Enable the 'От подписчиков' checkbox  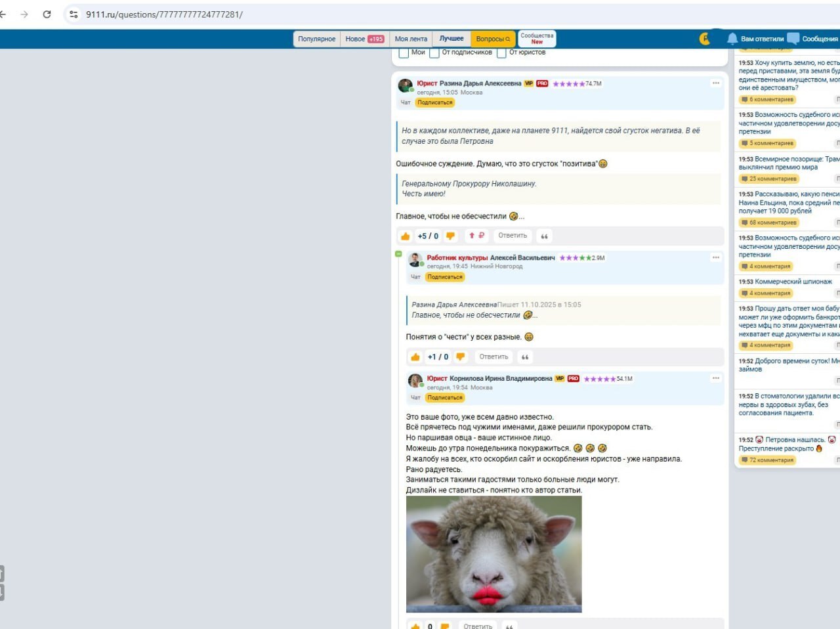tap(434, 53)
